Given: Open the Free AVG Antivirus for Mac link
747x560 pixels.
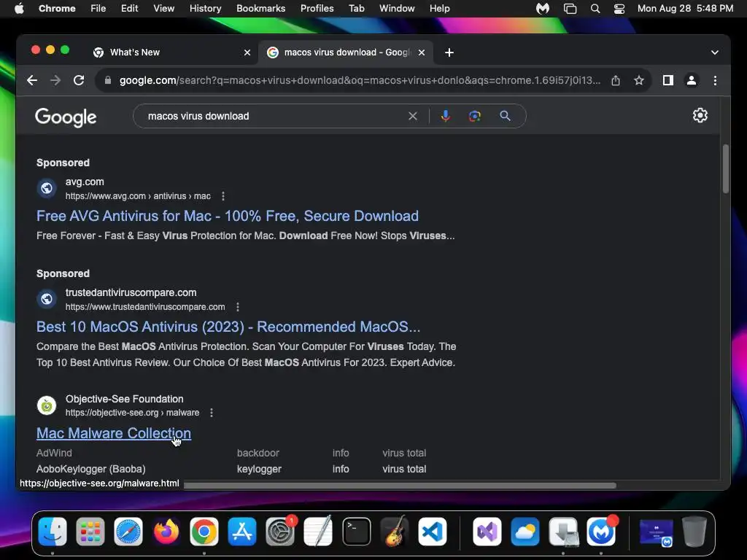Looking at the screenshot, I should point(228,216).
